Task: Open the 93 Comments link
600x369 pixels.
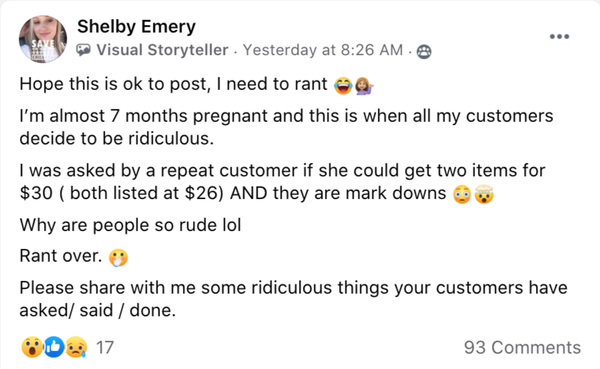Action: click(522, 348)
